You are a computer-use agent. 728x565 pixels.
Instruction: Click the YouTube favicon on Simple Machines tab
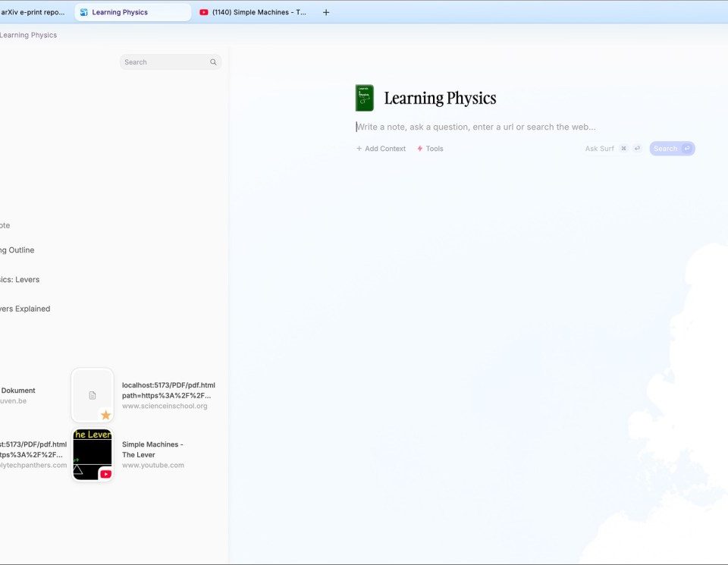point(204,12)
